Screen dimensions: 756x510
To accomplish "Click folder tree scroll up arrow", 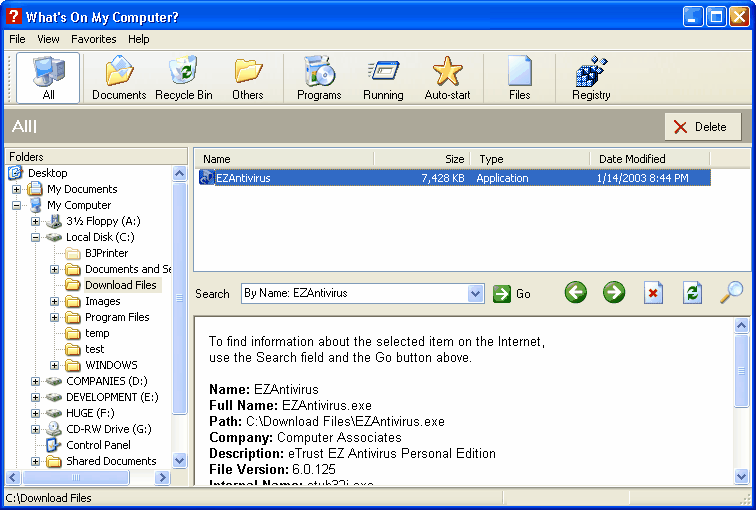I will point(179,174).
